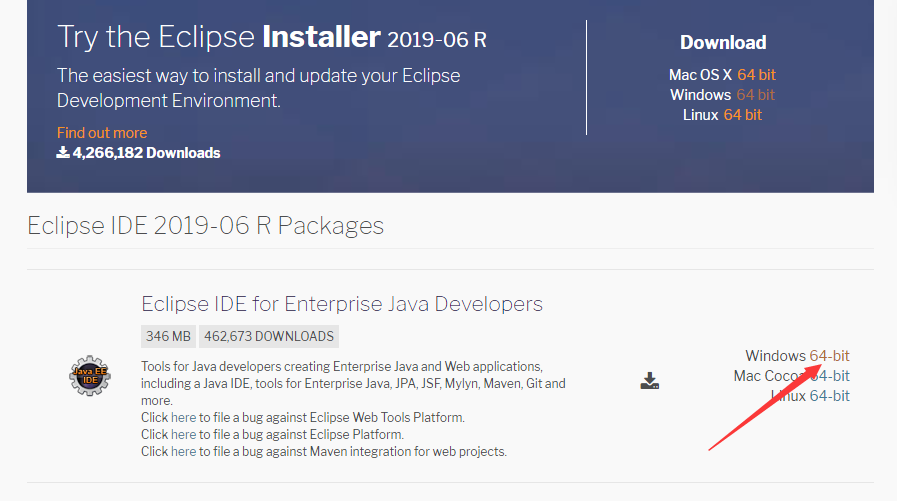897x501 pixels.
Task: Click the 462,673 DOWNLOADS badge
Action: click(x=269, y=336)
